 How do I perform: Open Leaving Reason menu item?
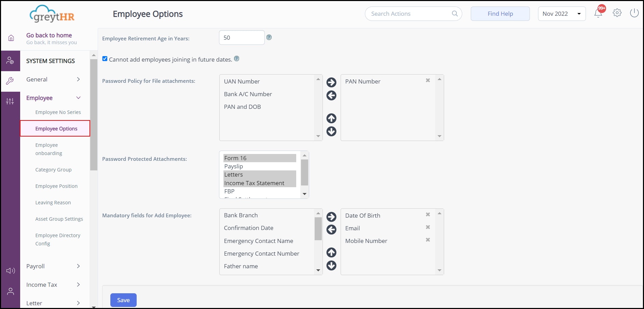click(53, 203)
